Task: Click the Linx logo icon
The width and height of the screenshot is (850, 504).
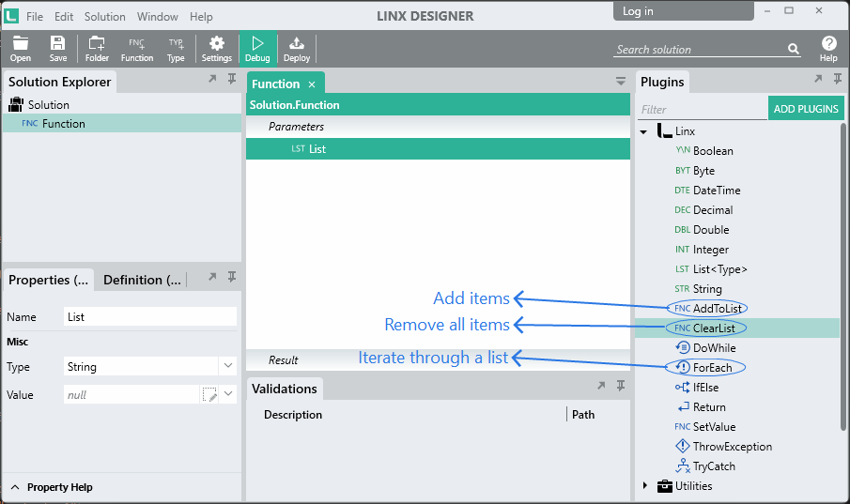Action: pyautogui.click(x=11, y=16)
